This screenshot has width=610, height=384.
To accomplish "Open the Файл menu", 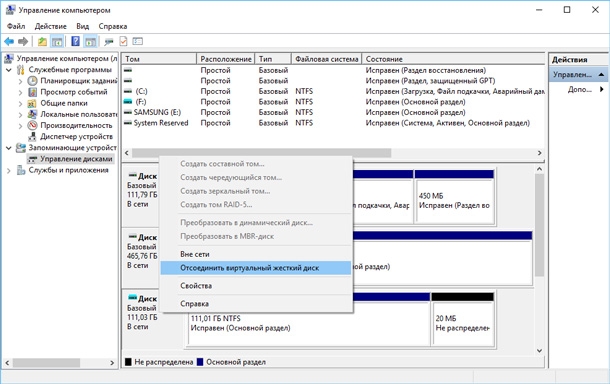I will [16, 26].
